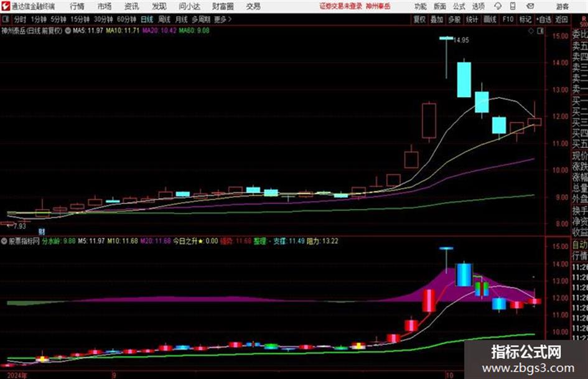588x379 pixels.
Task: Select the 月线 monthly chart tab
Action: (182, 19)
